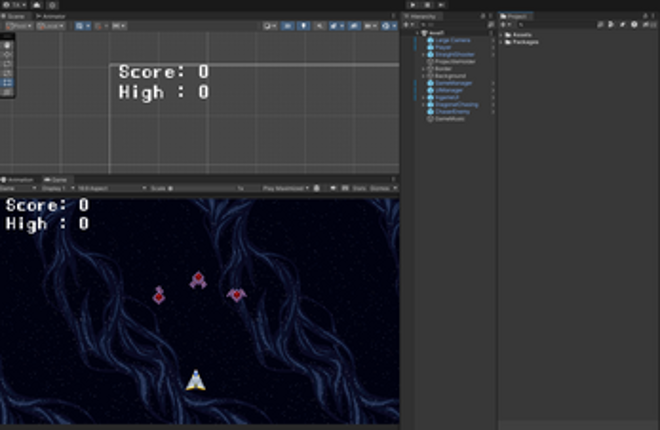Select ProjectileHolder in Hierarchy

point(455,62)
